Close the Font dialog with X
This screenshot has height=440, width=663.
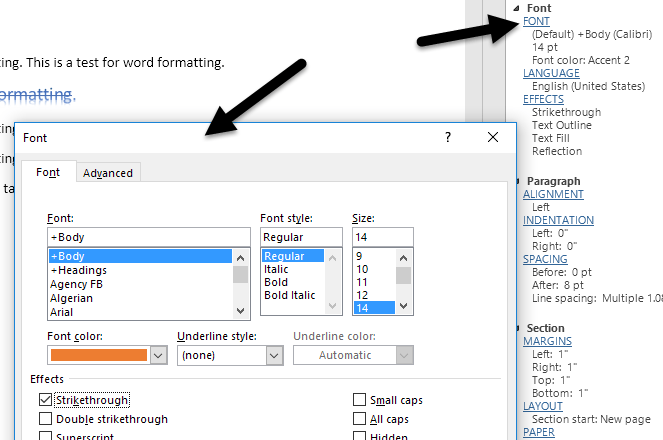tap(492, 137)
